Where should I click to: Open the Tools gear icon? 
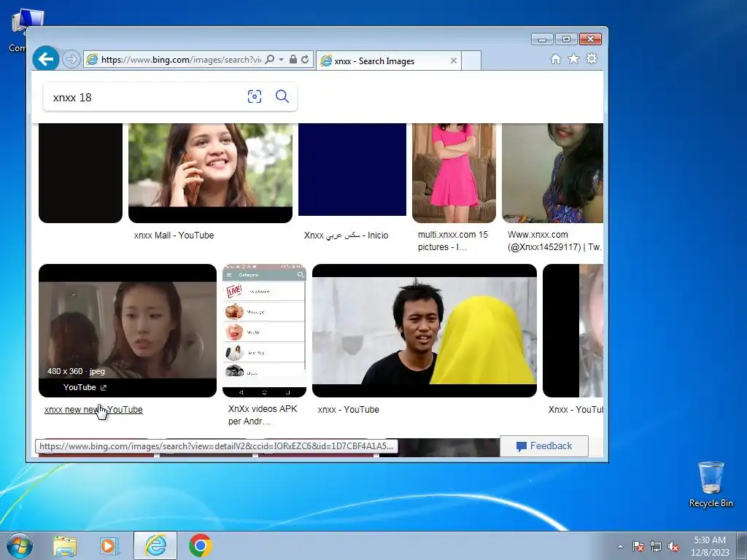[x=592, y=58]
